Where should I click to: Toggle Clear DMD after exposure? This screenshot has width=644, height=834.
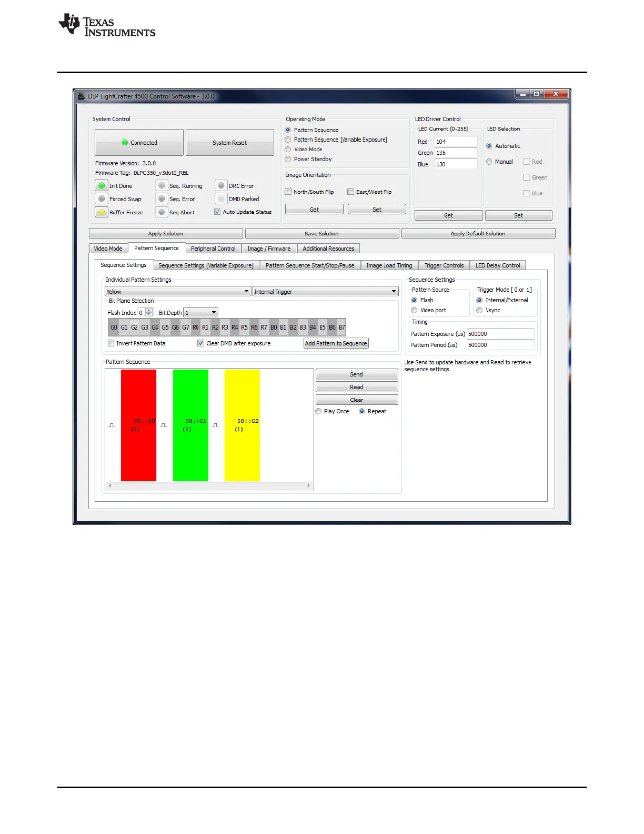click(x=200, y=343)
